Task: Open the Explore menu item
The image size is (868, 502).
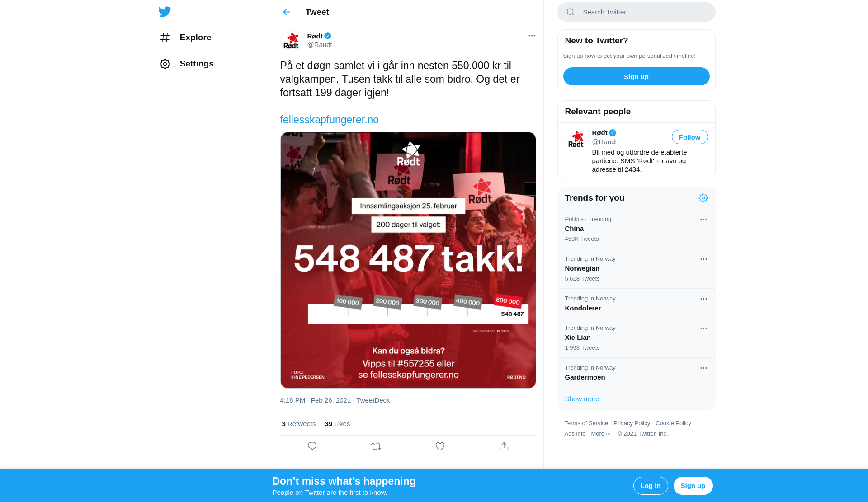Action: click(x=186, y=38)
